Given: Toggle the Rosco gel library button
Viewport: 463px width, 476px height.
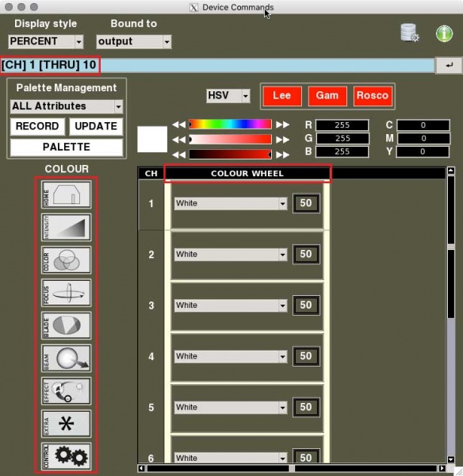Looking at the screenshot, I should pyautogui.click(x=373, y=96).
